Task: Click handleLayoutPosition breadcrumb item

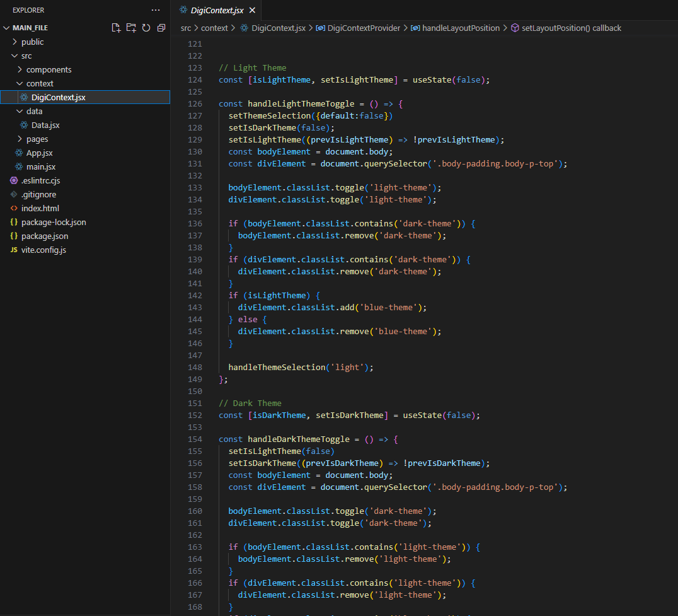Action: point(460,28)
